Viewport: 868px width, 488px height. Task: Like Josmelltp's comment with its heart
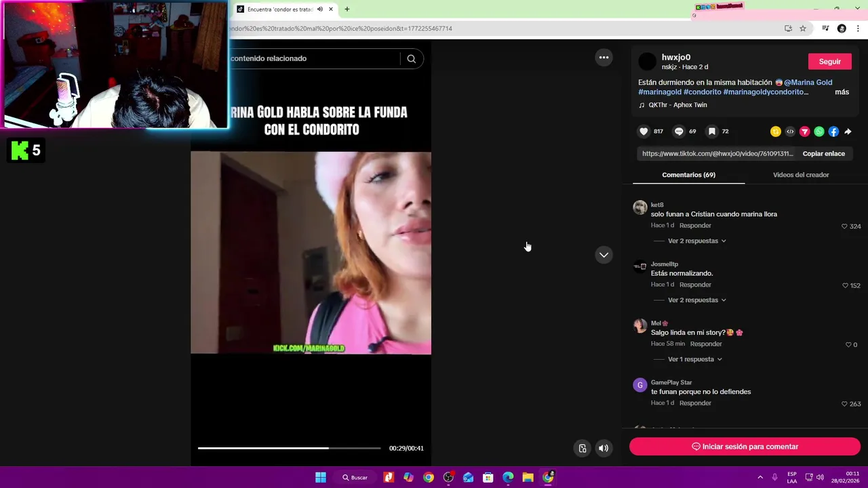point(845,285)
